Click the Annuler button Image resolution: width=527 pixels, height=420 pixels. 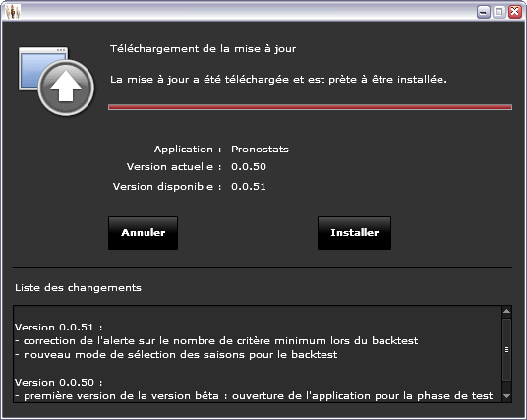pos(143,233)
